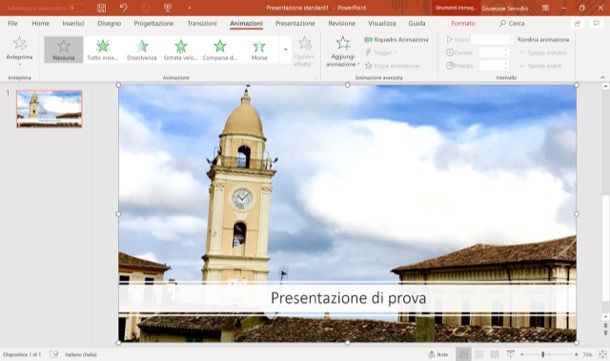The width and height of the screenshot is (610, 361).
Task: Open Riquadro Animazione pane
Action: point(396,40)
